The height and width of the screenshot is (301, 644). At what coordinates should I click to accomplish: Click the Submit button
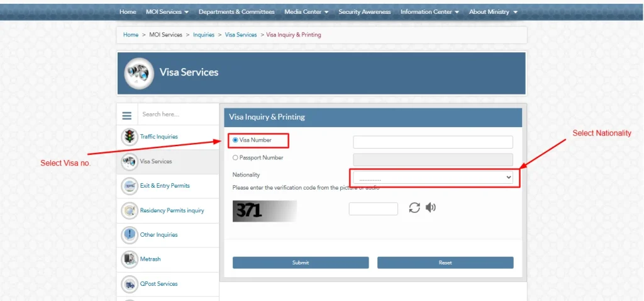pyautogui.click(x=301, y=263)
